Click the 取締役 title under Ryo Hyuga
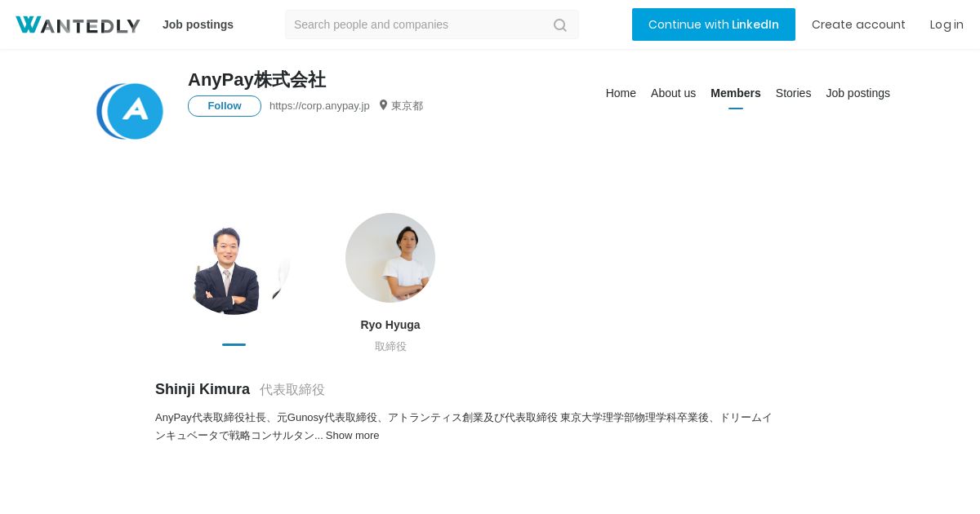 390,346
